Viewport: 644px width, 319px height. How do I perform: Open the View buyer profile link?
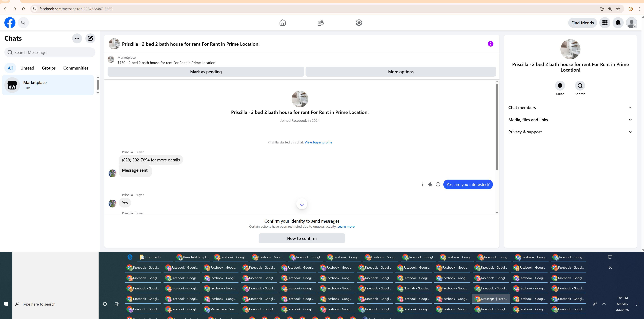point(318,142)
